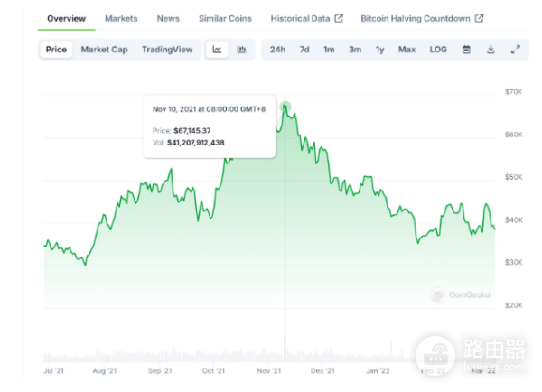Open Bitcoin Halving Countdown link
542x392 pixels.
tap(421, 18)
